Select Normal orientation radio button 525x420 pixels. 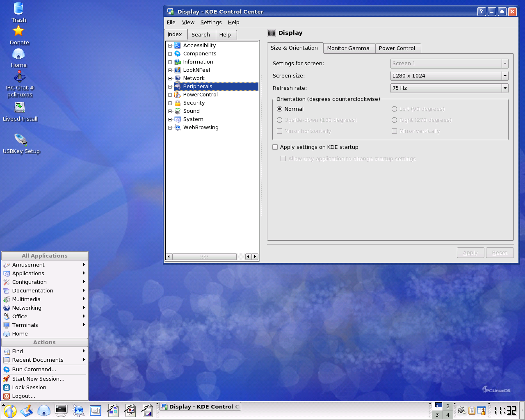click(x=279, y=109)
